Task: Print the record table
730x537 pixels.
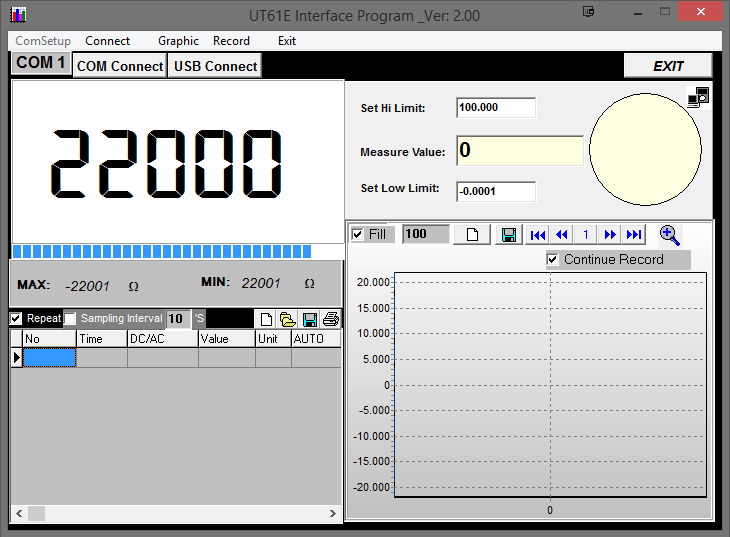Action: [331, 319]
